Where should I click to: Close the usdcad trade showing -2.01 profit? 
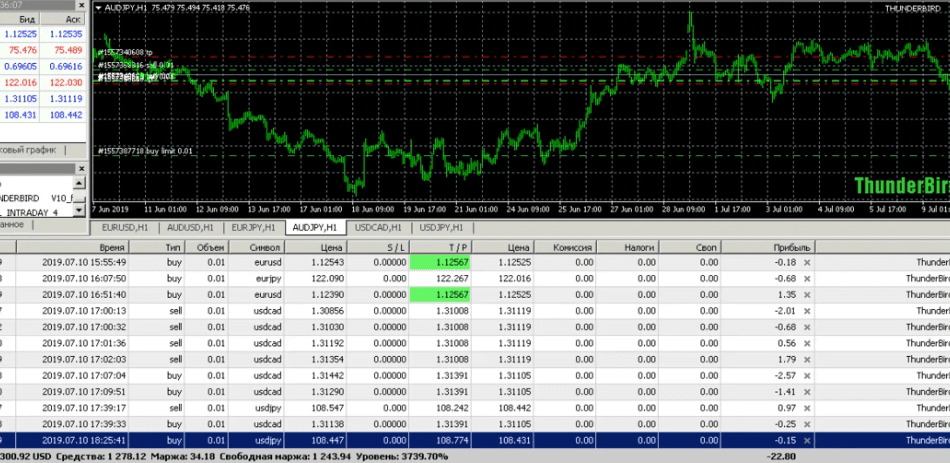click(x=807, y=311)
